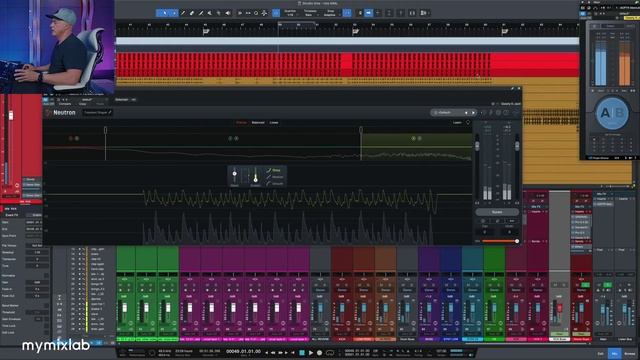Click Copy in plugin window header
The width and height of the screenshot is (640, 360).
82,104
